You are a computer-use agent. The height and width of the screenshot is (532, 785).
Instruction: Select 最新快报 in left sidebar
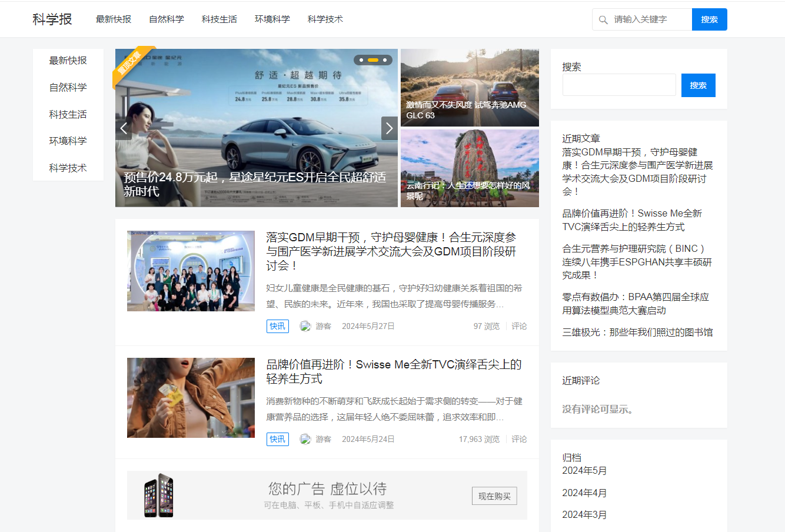coord(68,61)
